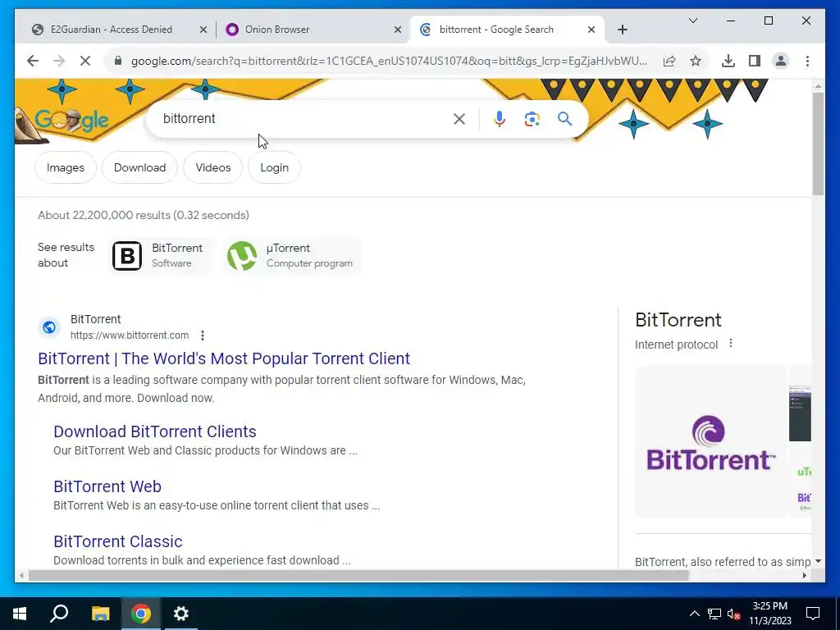Open BitTorrent Web sitelink

107,486
